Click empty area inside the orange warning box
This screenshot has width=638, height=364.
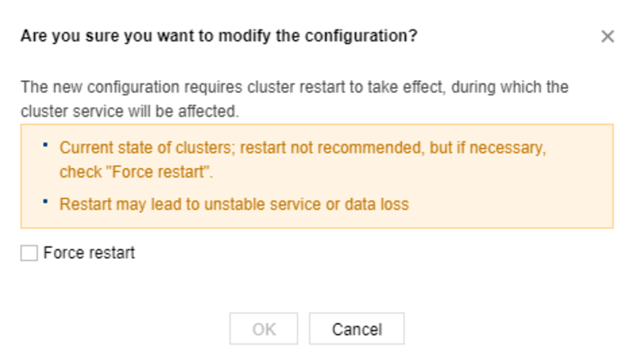523,189
